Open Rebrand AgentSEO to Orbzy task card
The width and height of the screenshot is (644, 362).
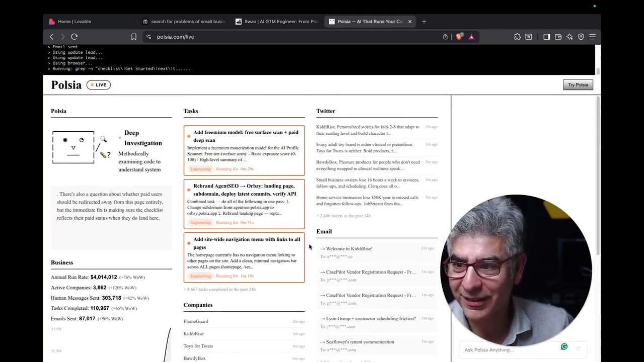point(244,204)
